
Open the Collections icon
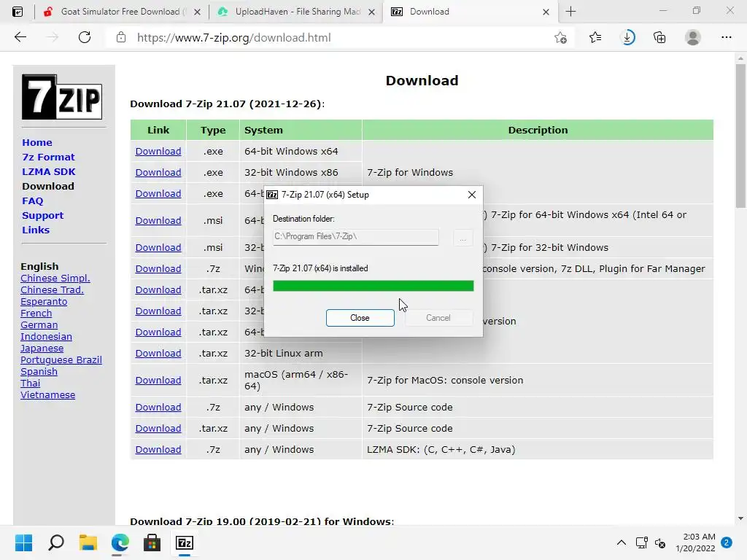click(659, 37)
